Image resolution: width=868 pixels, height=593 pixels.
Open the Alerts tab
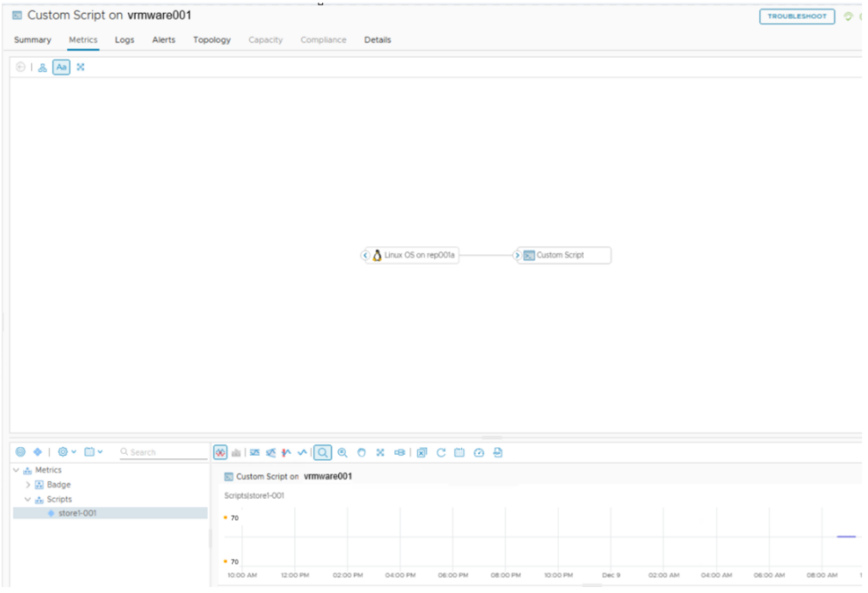coord(164,40)
